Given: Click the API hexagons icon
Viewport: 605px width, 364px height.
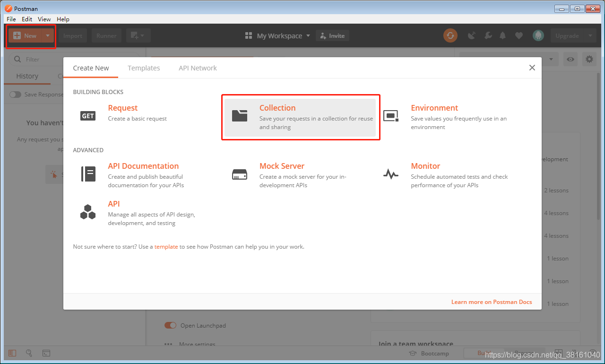Looking at the screenshot, I should point(88,212).
